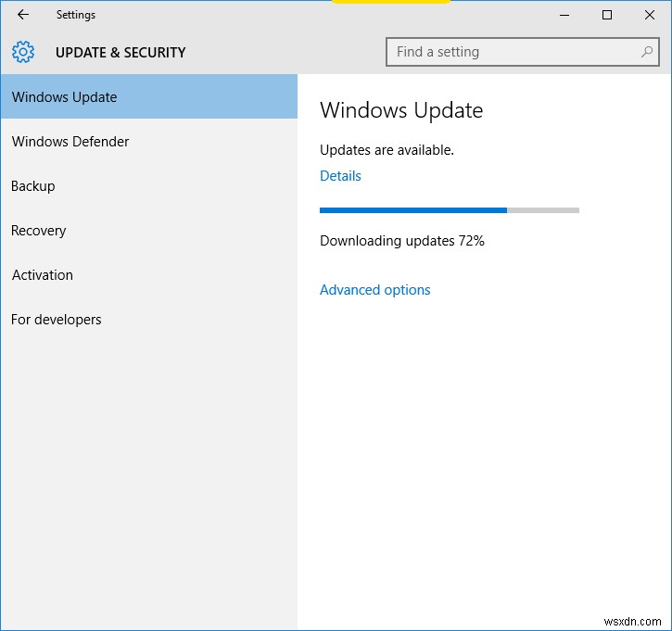
Task: Open the Activation section
Action: click(x=148, y=275)
